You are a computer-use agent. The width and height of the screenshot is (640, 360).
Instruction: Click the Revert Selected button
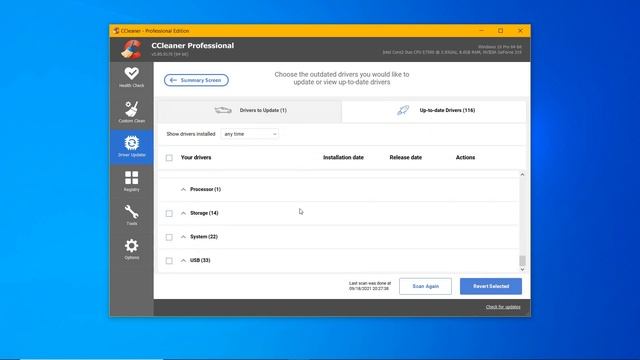491,286
